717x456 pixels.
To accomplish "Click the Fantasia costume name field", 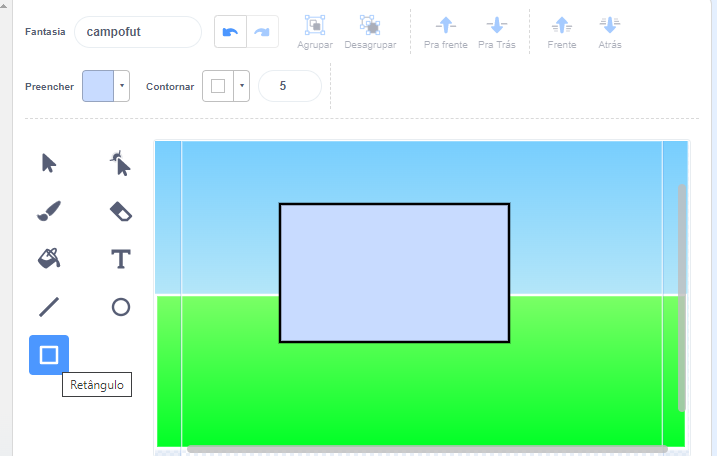I will click(137, 32).
